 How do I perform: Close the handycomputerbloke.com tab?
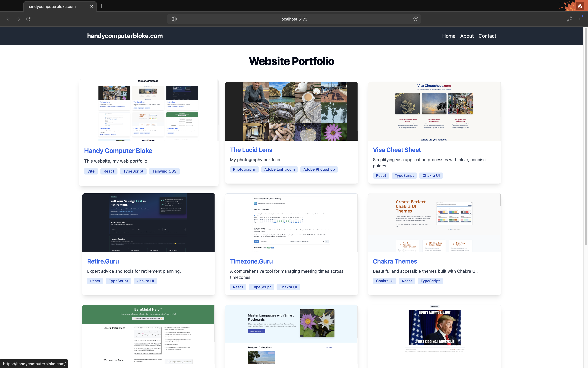tap(91, 7)
